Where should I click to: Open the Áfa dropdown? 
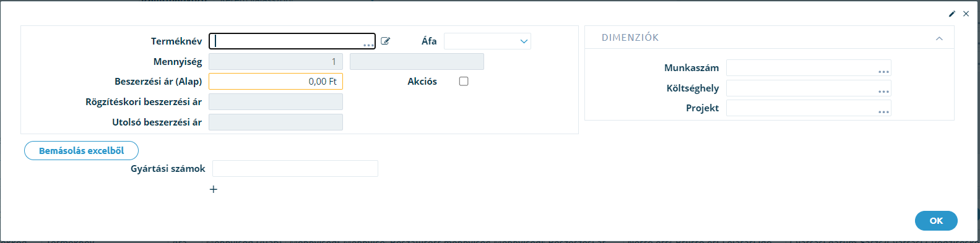click(x=487, y=41)
